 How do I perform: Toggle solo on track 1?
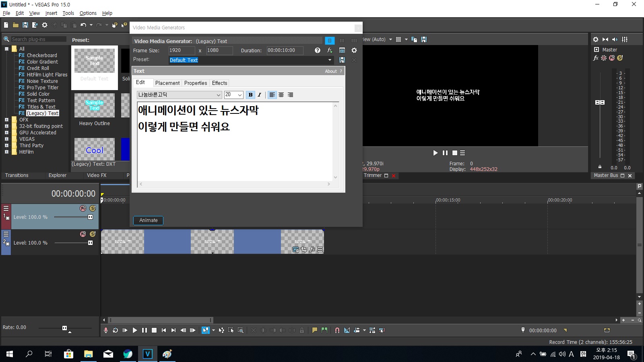pyautogui.click(x=93, y=208)
